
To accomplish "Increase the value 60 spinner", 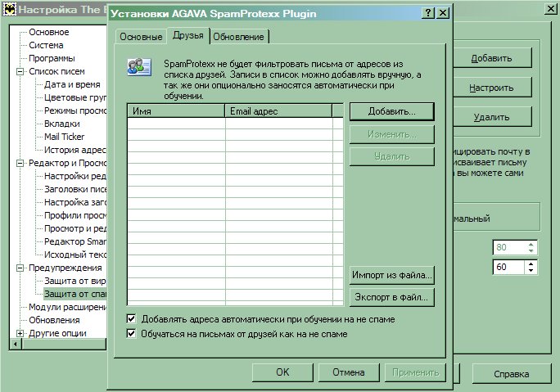I will tap(531, 264).
